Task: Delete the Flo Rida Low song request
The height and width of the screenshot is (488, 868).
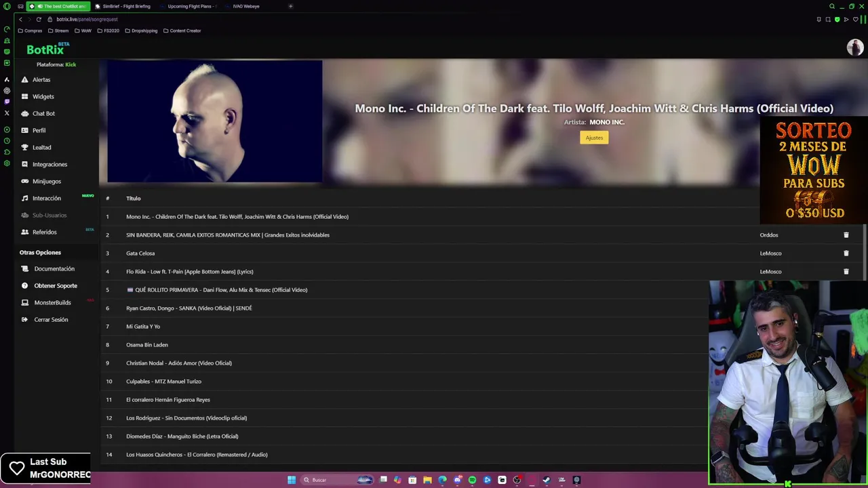Action: coord(846,272)
